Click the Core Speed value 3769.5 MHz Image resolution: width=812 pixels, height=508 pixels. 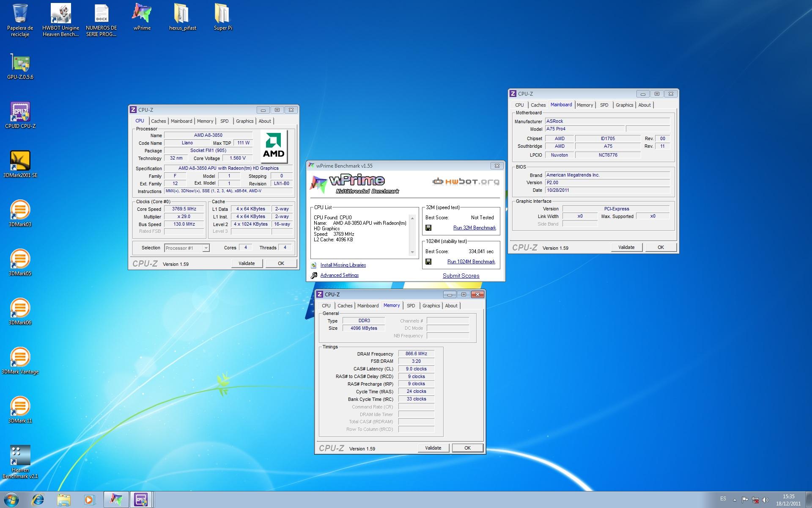(x=184, y=209)
